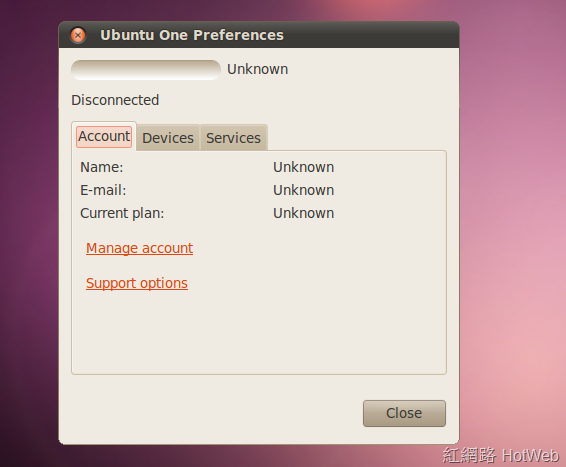566x467 pixels.
Task: Click the Name: field label
Action: (x=102, y=167)
